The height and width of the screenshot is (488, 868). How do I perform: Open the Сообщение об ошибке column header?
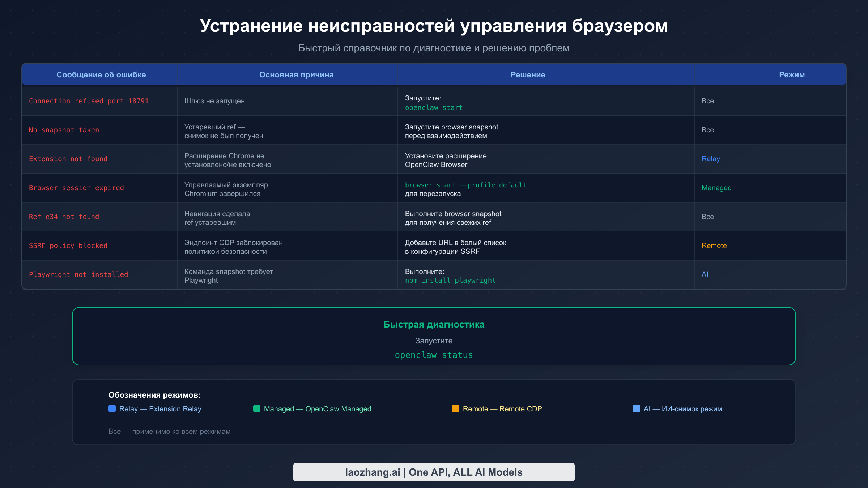[x=101, y=74]
